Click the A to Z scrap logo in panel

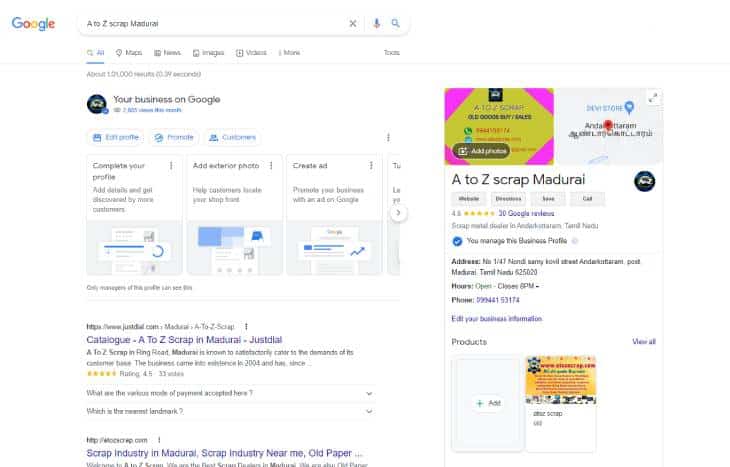click(x=644, y=181)
